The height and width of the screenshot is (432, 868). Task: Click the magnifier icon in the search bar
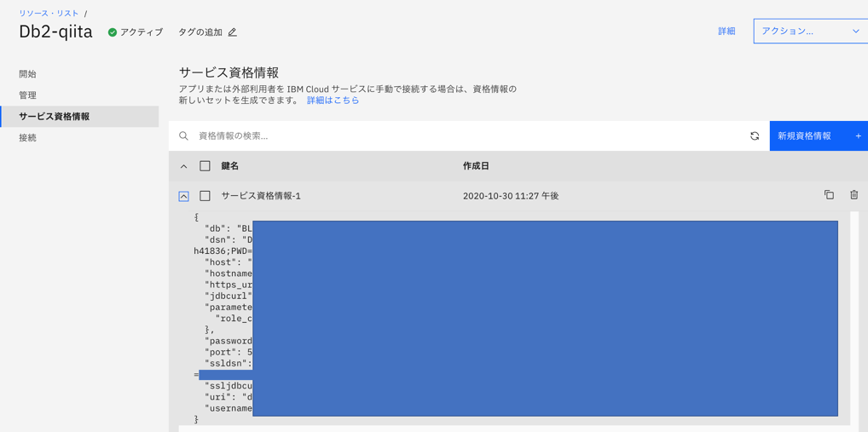tap(184, 136)
